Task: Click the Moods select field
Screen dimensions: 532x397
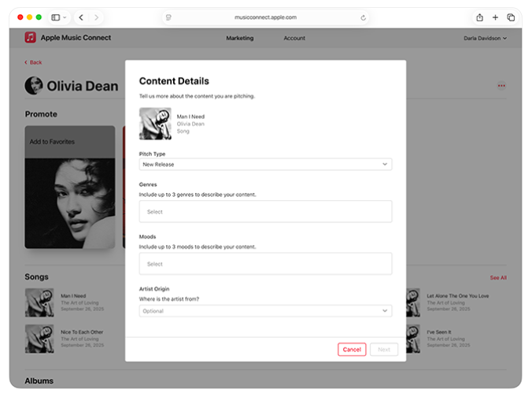Action: (x=265, y=264)
